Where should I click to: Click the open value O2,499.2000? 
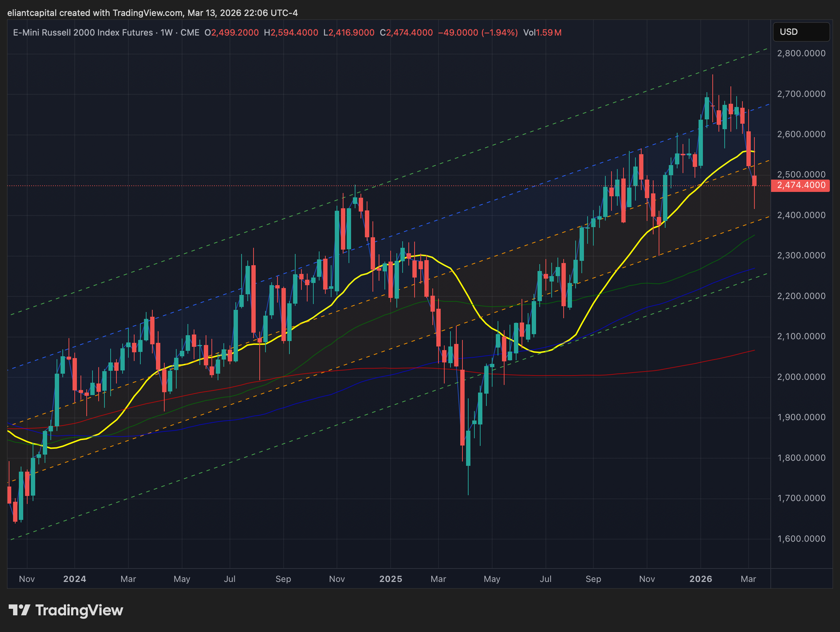[x=231, y=33]
